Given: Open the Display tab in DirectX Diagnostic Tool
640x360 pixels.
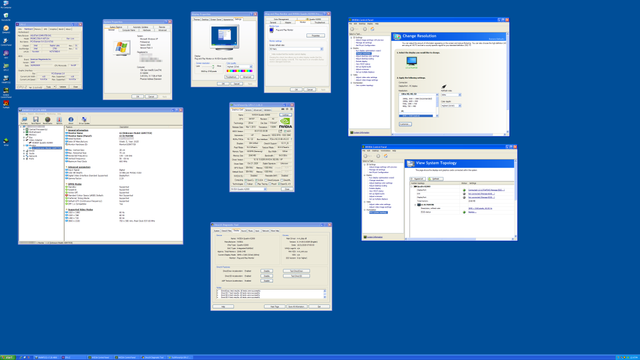Looking at the screenshot, I should 236,231.
